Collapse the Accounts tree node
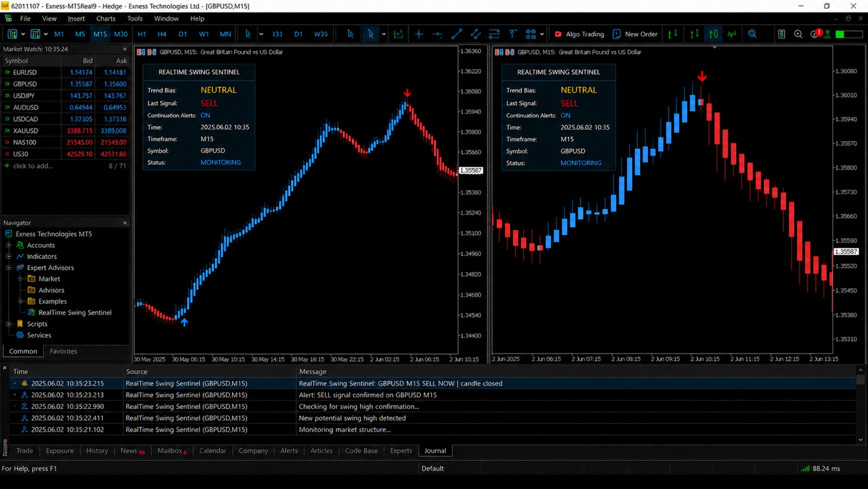 click(x=9, y=245)
